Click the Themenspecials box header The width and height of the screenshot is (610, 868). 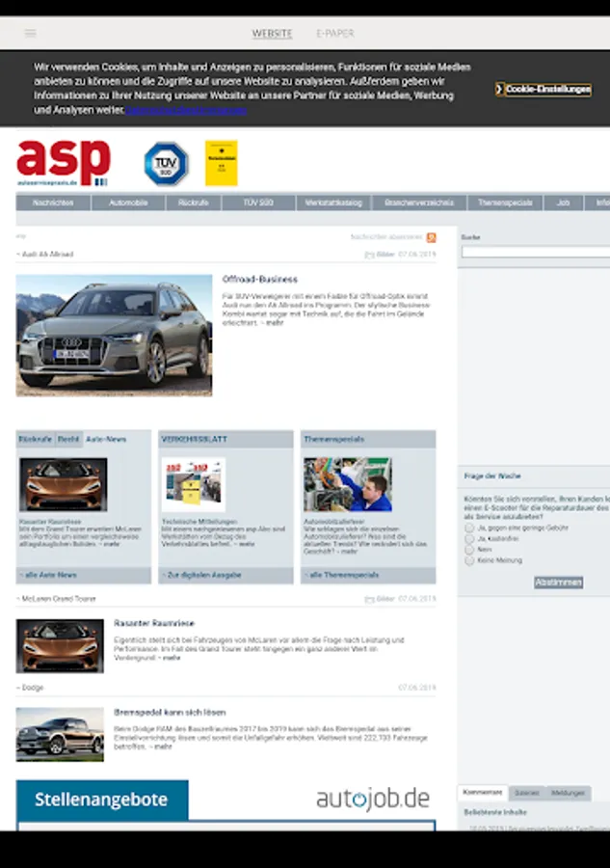tap(368, 439)
